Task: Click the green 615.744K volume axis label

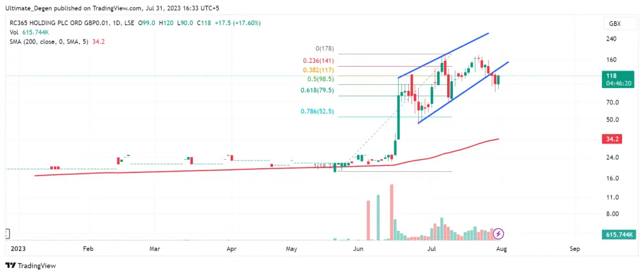Action: 619,234
